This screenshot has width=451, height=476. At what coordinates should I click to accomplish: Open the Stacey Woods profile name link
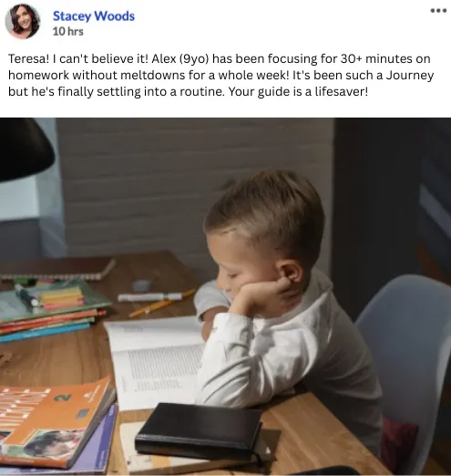point(94,16)
